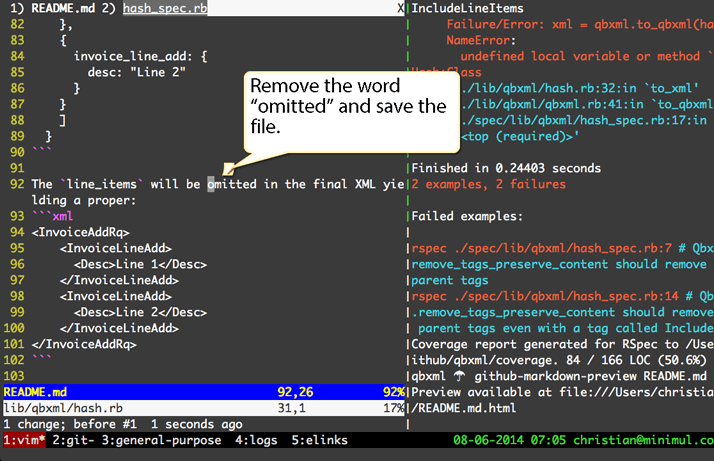Click <Desc>Line 2</Desc> line

point(140,312)
